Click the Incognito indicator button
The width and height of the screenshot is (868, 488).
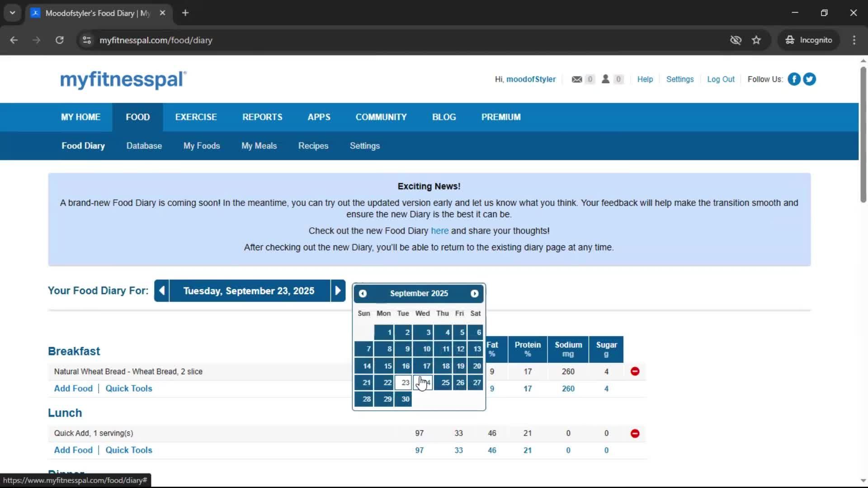click(x=809, y=40)
